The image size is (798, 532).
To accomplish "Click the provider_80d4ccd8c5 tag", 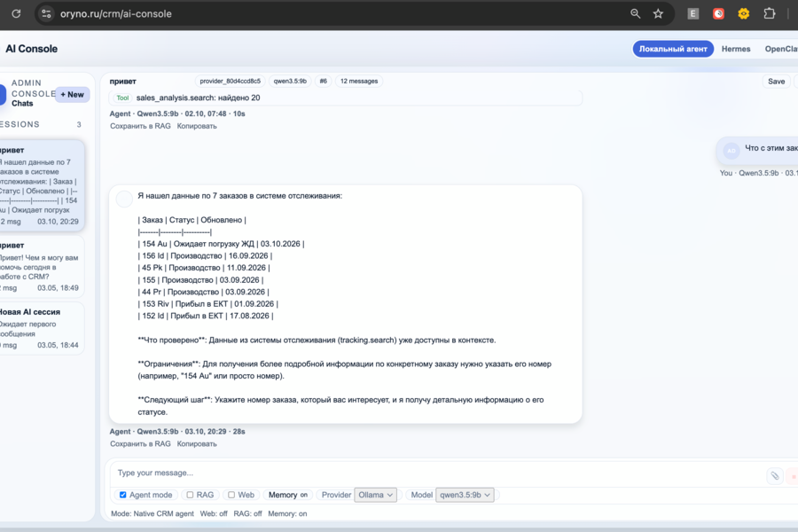I will click(x=230, y=81).
